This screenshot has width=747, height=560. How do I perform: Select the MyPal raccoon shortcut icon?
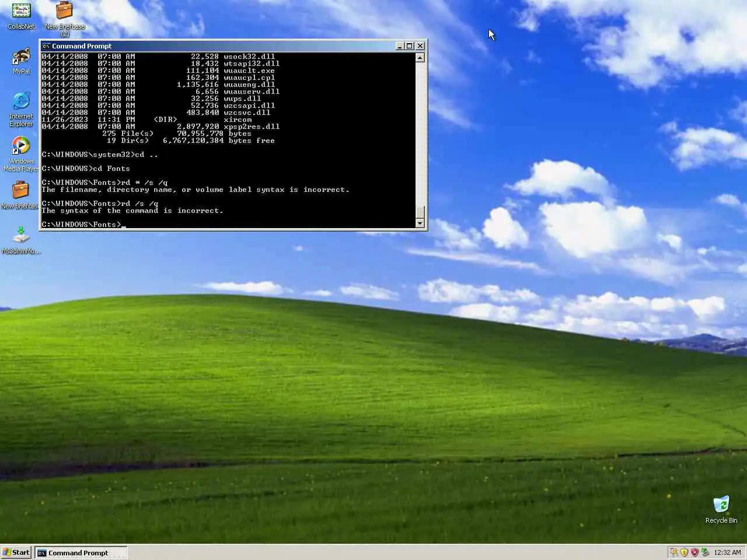click(21, 61)
